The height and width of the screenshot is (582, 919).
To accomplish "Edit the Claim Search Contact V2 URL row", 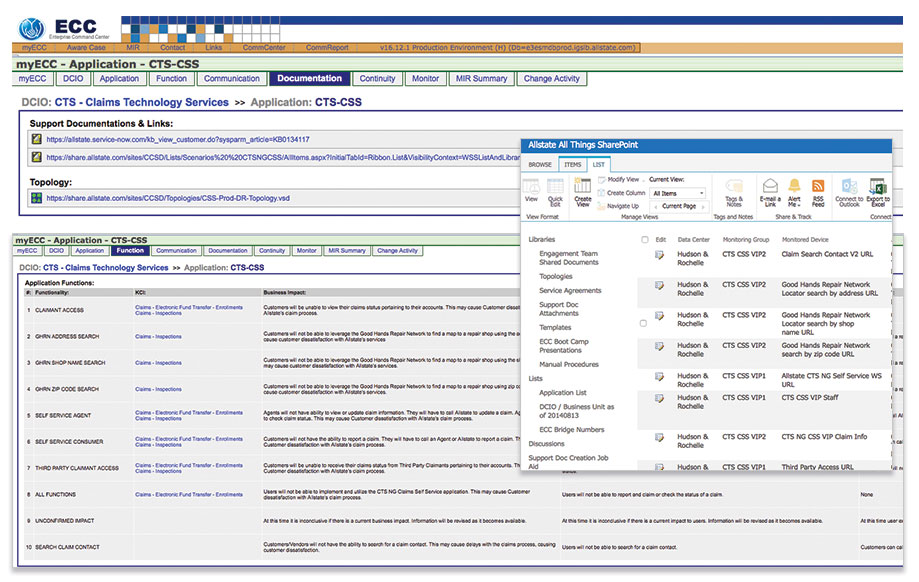I will pos(659,255).
